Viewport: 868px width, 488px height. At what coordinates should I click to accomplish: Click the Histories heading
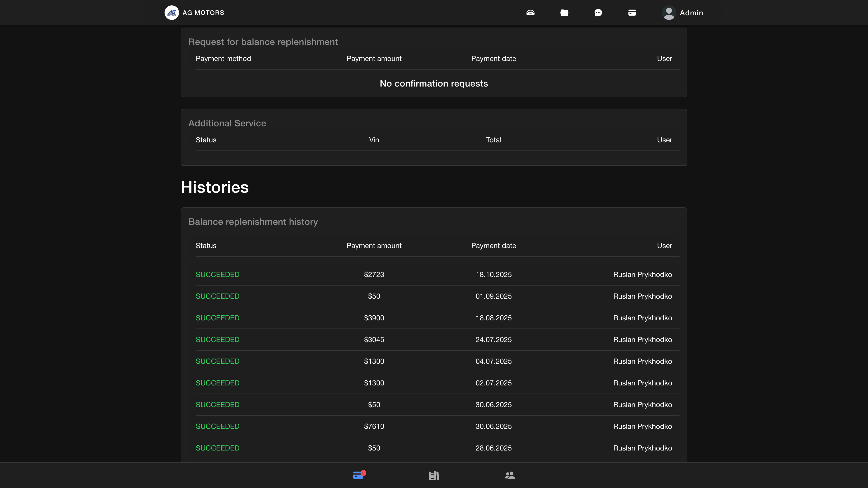click(x=215, y=187)
